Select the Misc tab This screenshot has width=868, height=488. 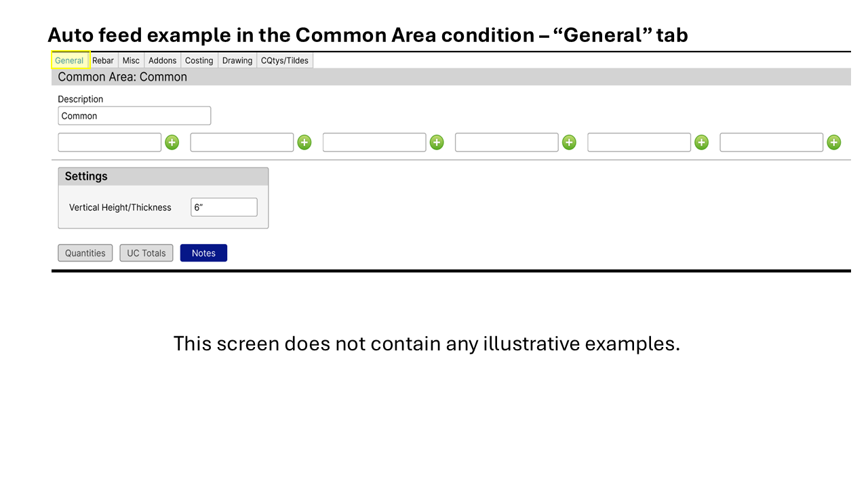[131, 60]
